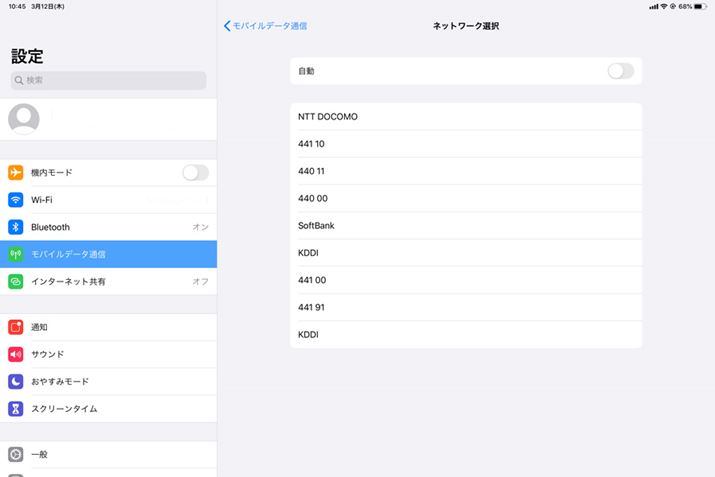Tap the インターネット共有 オフ status value
This screenshot has height=477, width=715.
pos(200,281)
